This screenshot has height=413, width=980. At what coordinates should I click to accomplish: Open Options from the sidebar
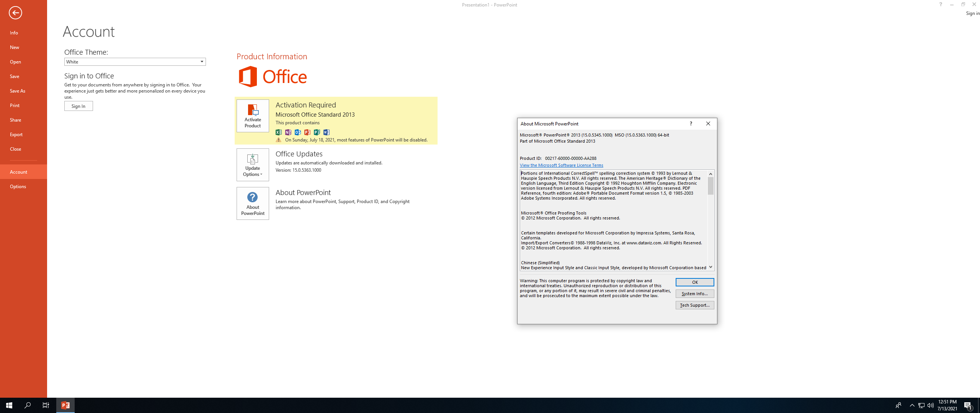(23, 187)
